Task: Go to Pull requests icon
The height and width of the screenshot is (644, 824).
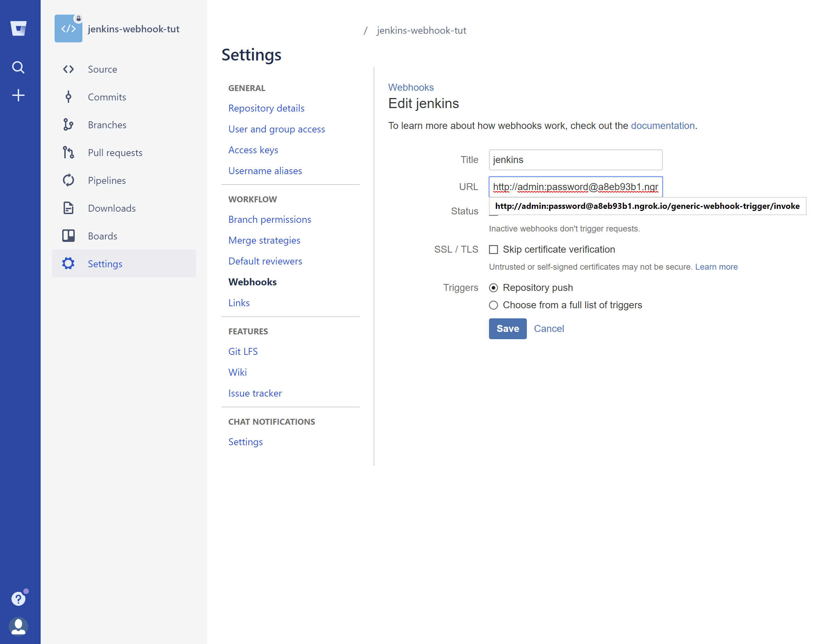Action: pyautogui.click(x=68, y=153)
